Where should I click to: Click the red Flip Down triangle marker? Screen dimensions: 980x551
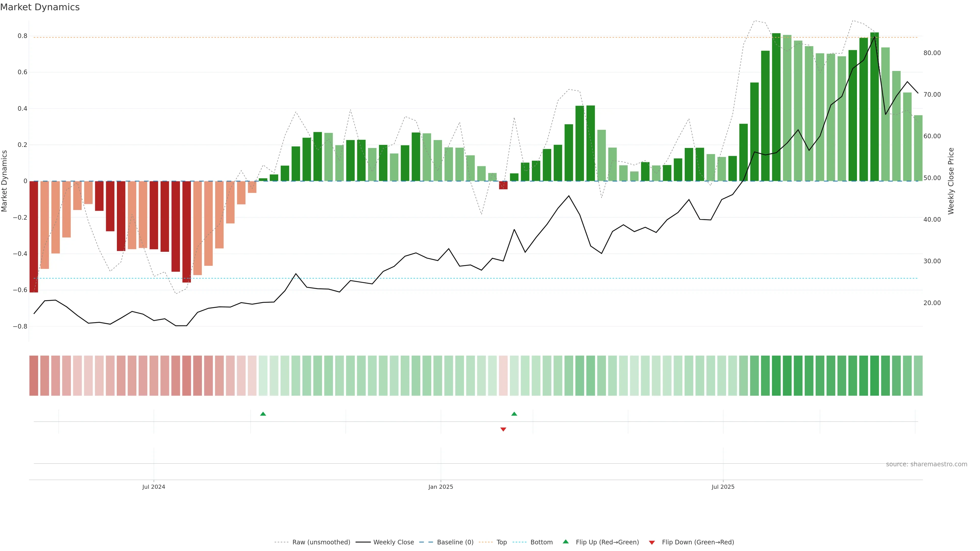tap(503, 429)
